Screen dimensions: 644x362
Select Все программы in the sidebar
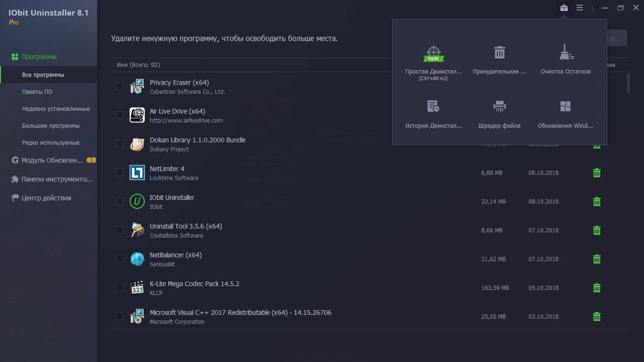coord(49,75)
